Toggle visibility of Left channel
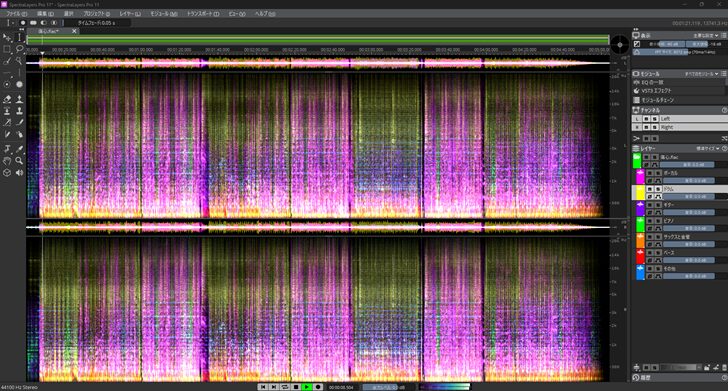This screenshot has height=391, width=728. pyautogui.click(x=646, y=119)
